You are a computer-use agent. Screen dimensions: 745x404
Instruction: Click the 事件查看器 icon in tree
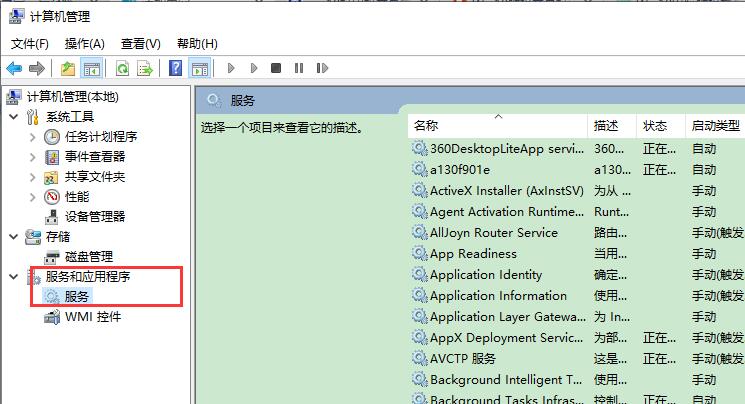click(52, 157)
